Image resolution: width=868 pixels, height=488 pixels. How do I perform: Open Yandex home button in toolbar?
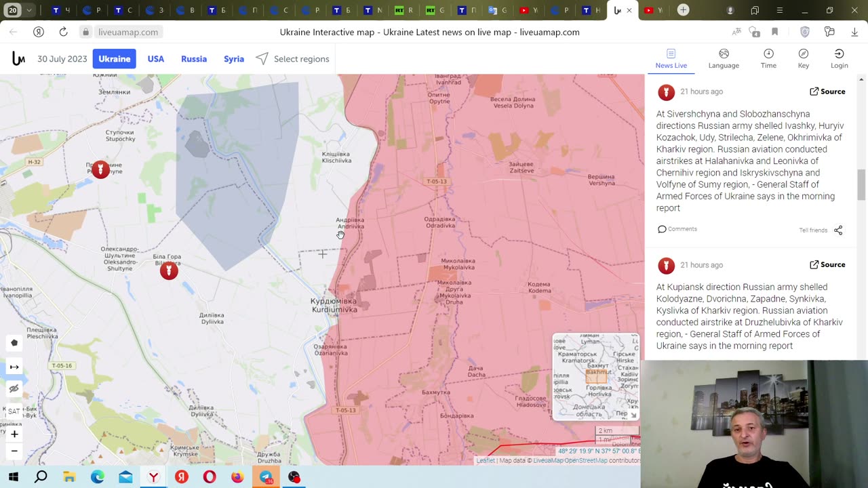click(39, 32)
